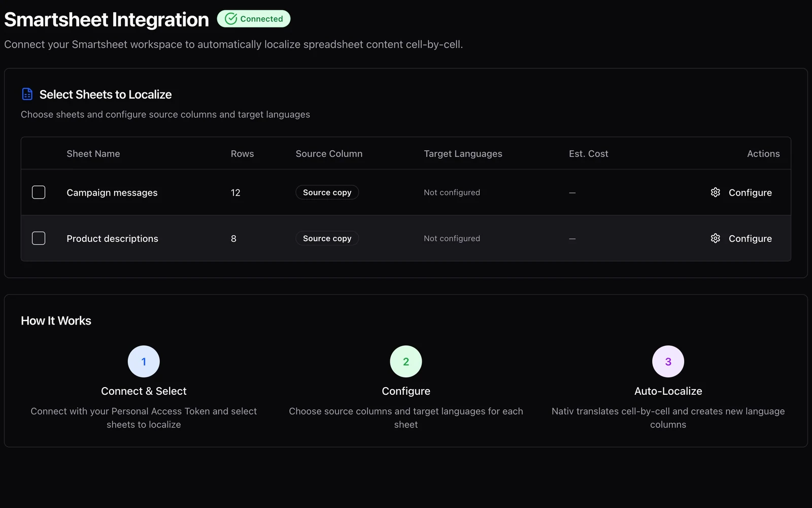Click the step 2 circle badge
Screen dimensions: 812x508
406,362
